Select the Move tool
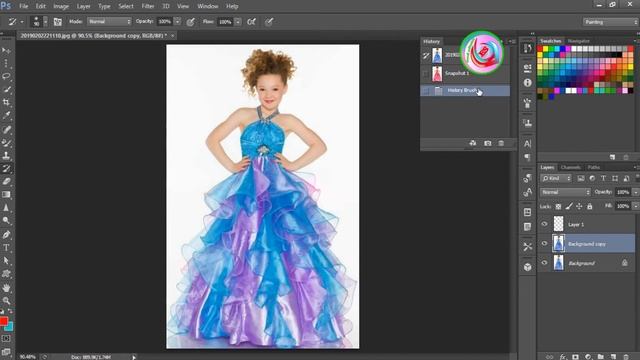 click(x=6, y=51)
